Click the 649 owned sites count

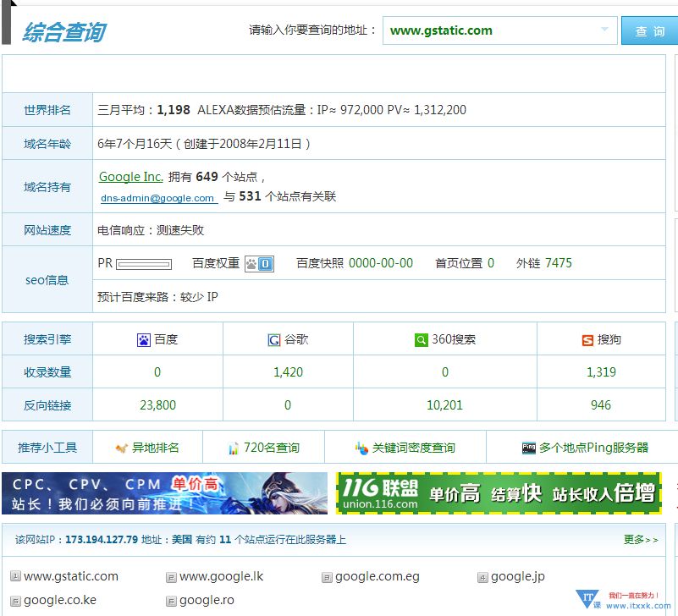click(207, 177)
